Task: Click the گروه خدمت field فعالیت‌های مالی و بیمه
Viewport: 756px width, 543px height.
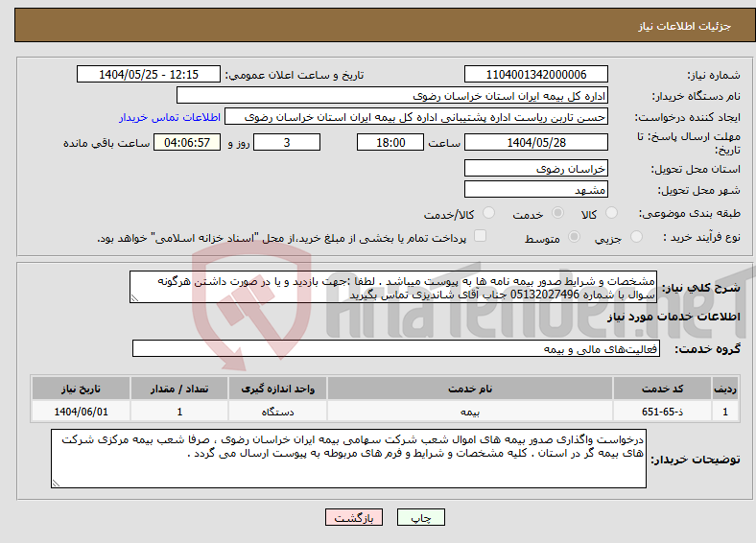Action: point(396,348)
